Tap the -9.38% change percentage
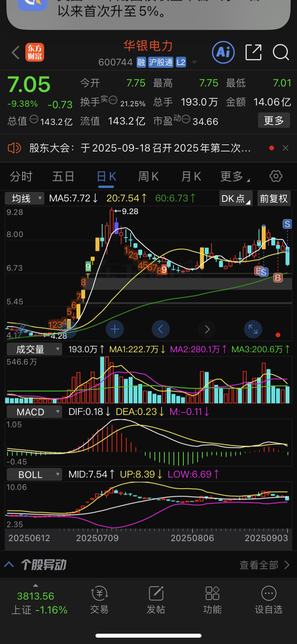 coord(23,104)
